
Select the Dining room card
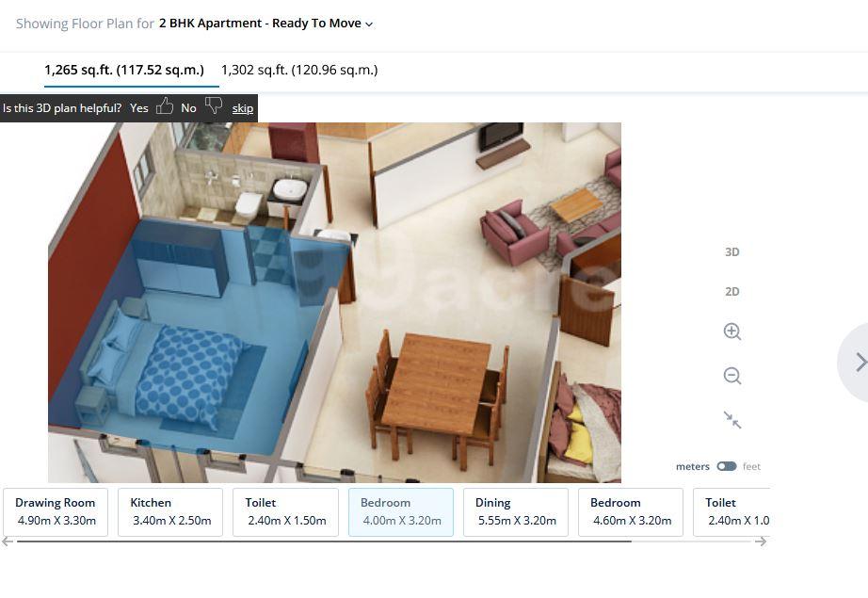(516, 512)
